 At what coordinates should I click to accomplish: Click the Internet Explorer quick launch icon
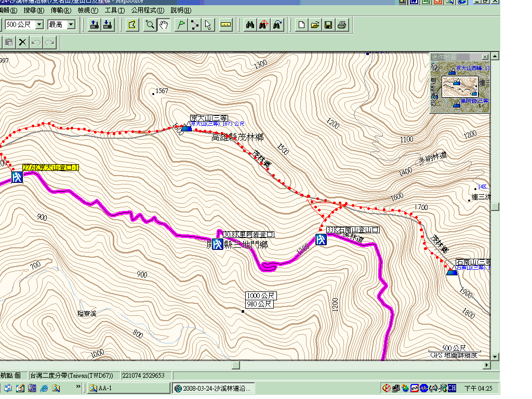click(44, 388)
